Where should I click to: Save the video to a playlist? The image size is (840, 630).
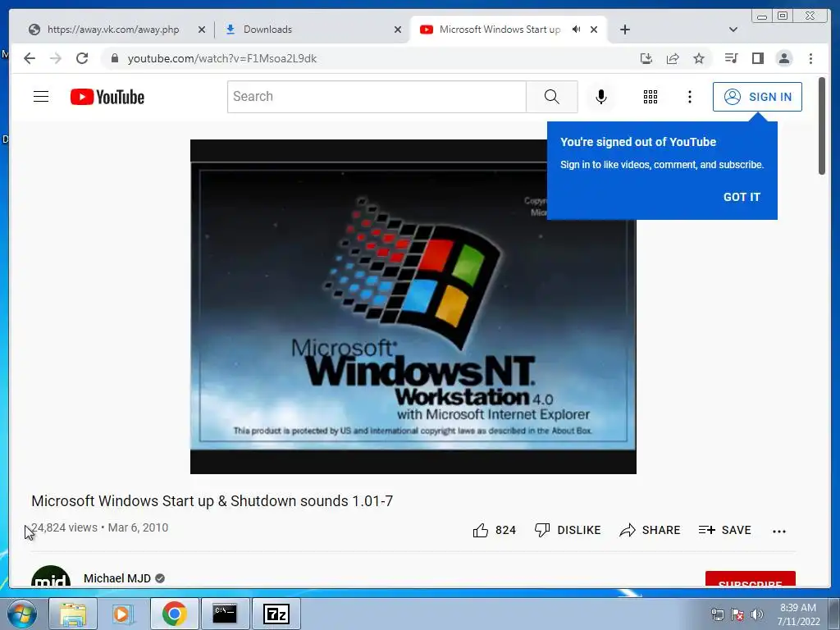[x=725, y=530]
